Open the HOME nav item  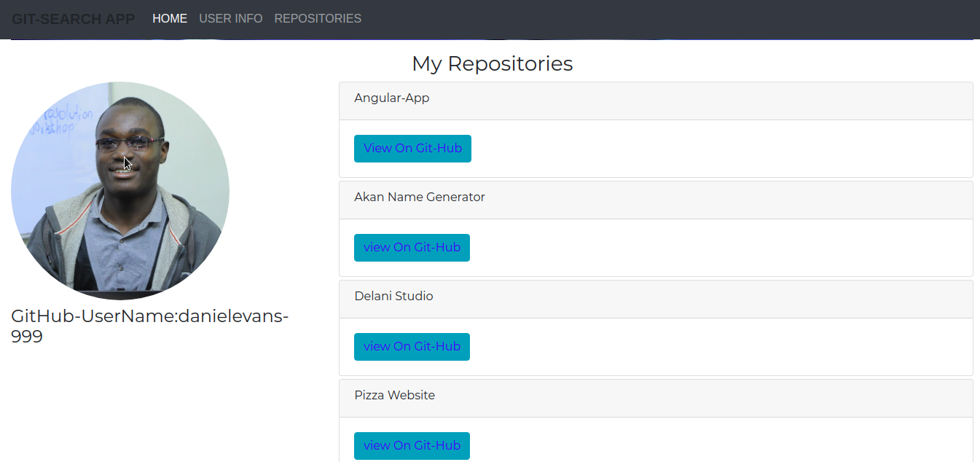170,19
